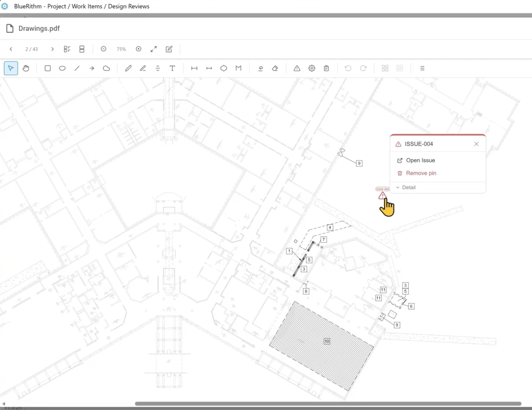Click the issue warning triangle tool
Viewport: 532px width, 410px height.
[297, 68]
